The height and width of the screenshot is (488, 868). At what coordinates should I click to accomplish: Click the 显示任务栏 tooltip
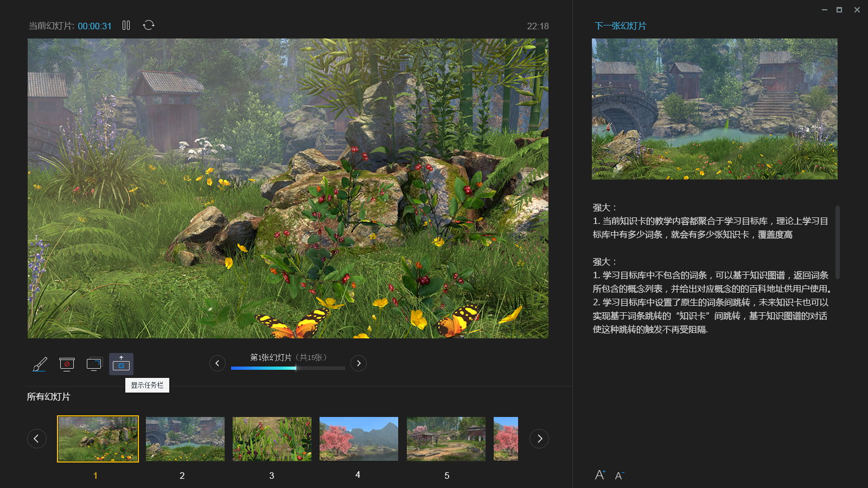click(x=147, y=385)
